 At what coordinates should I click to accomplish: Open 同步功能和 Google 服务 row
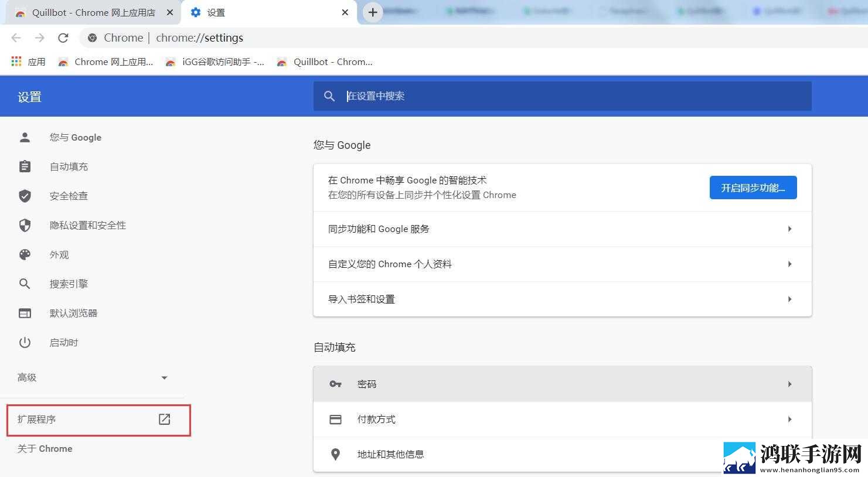click(x=563, y=229)
